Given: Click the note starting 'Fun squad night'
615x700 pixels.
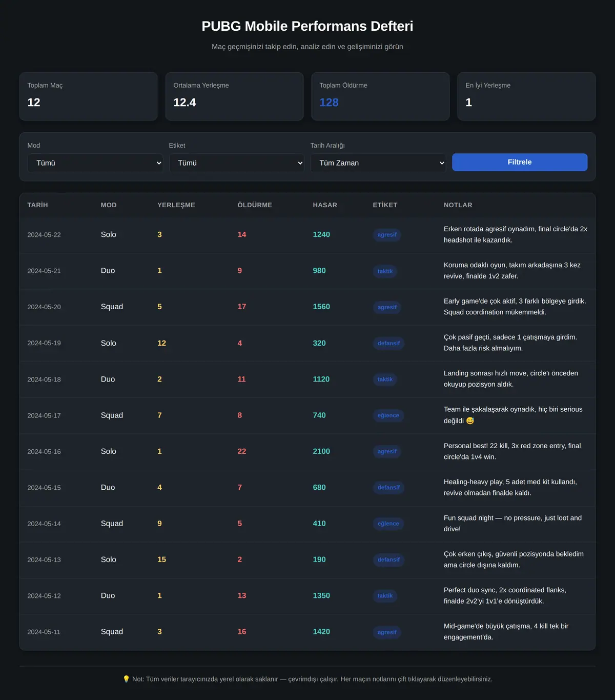Looking at the screenshot, I should coord(512,524).
